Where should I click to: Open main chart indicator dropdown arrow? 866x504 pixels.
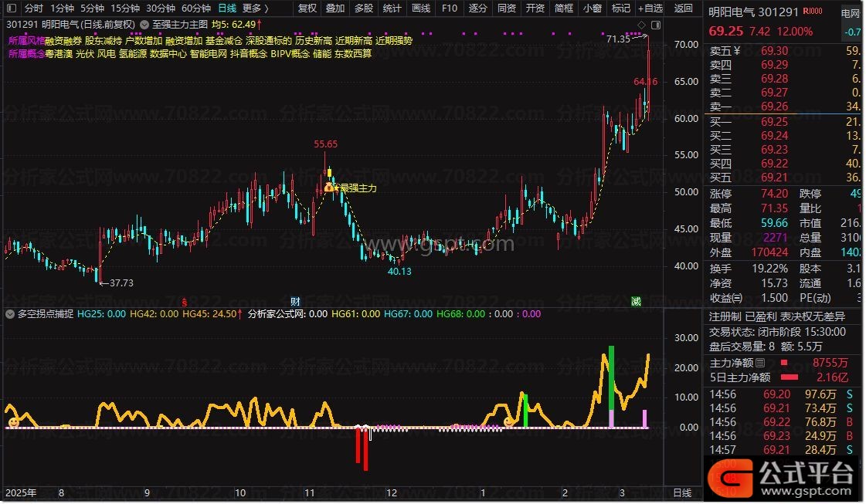pos(146,24)
